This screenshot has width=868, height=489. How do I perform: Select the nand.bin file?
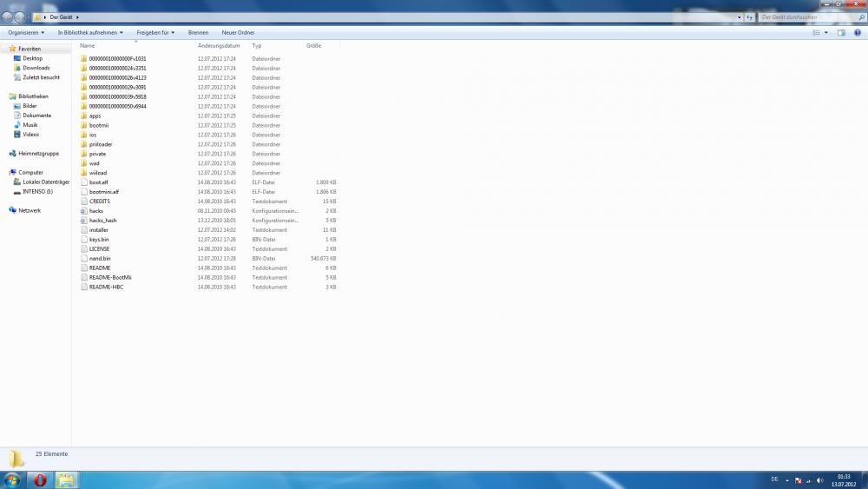(99, 258)
